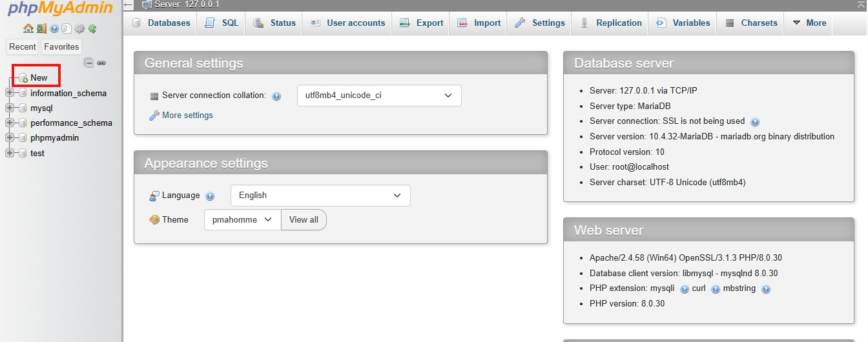Open navigation panel settings gear icon
This screenshot has height=342, width=868.
pos(79,29)
